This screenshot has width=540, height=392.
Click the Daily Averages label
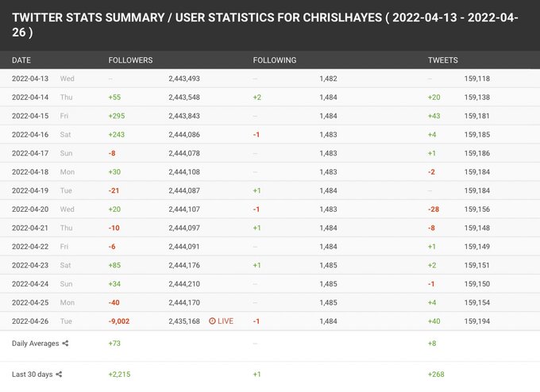pyautogui.click(x=35, y=344)
